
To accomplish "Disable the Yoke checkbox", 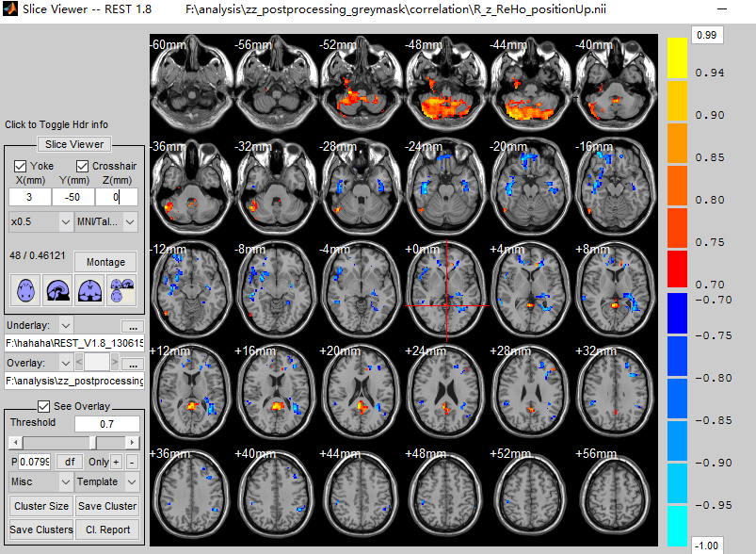I will tap(20, 166).
